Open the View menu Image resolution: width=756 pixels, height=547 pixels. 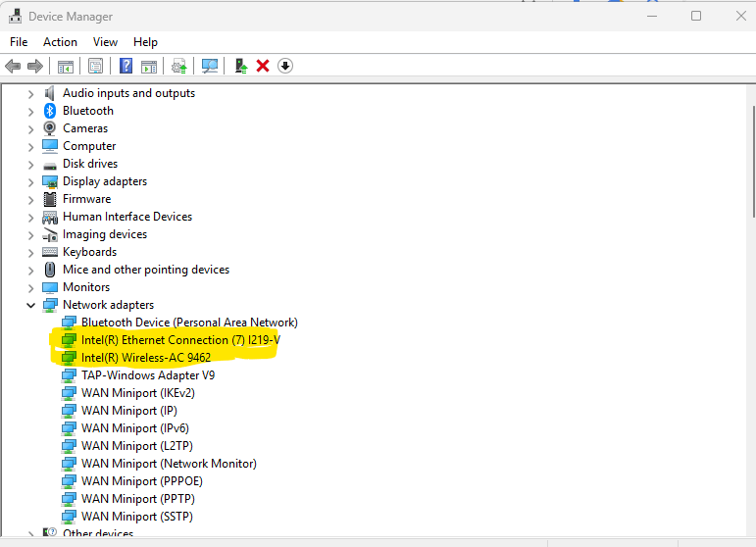105,42
